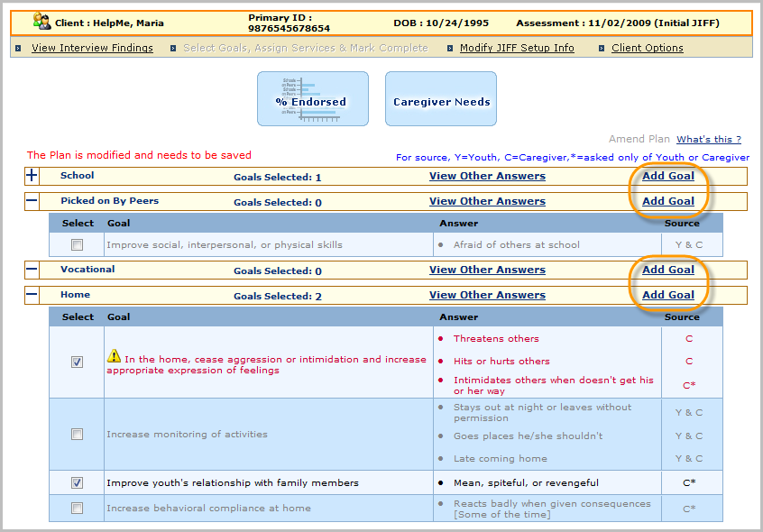Open the Caregiver Needs button
763x532 pixels.
click(x=441, y=98)
